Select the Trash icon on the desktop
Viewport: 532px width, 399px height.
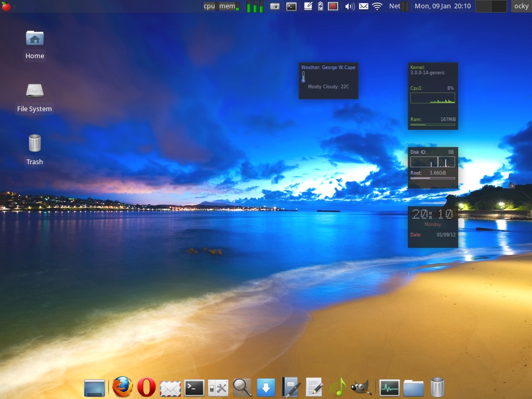pyautogui.click(x=35, y=150)
